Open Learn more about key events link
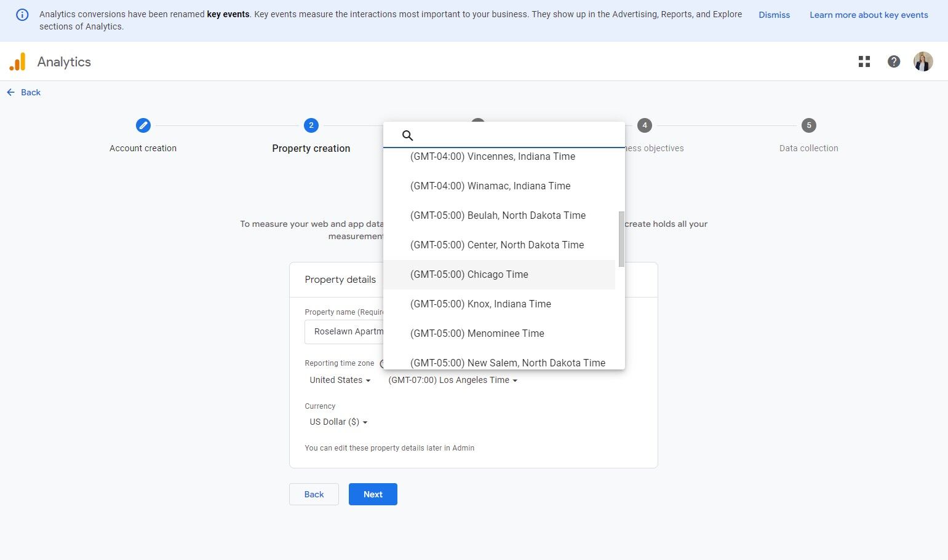The width and height of the screenshot is (948, 560). (869, 15)
